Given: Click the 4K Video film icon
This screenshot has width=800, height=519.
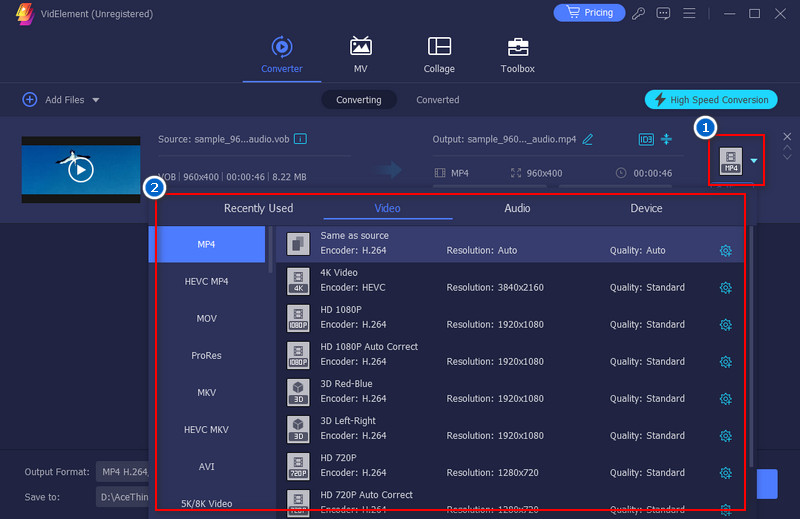Looking at the screenshot, I should tap(298, 281).
